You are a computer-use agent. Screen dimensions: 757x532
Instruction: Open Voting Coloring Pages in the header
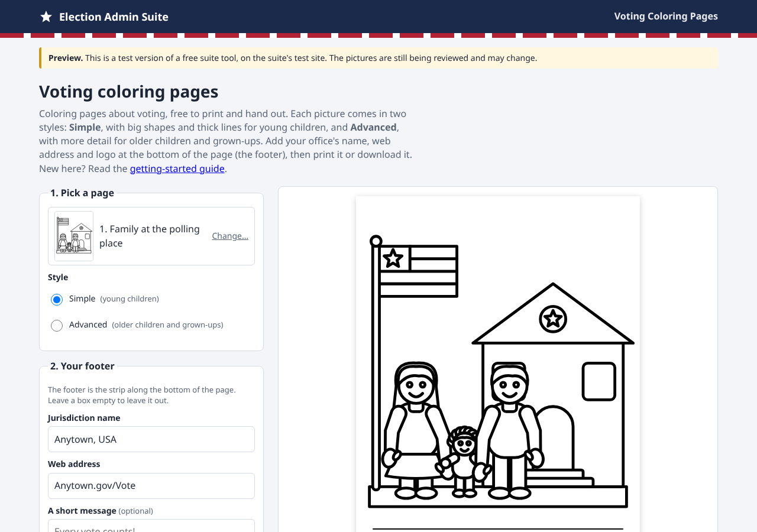coord(666,16)
